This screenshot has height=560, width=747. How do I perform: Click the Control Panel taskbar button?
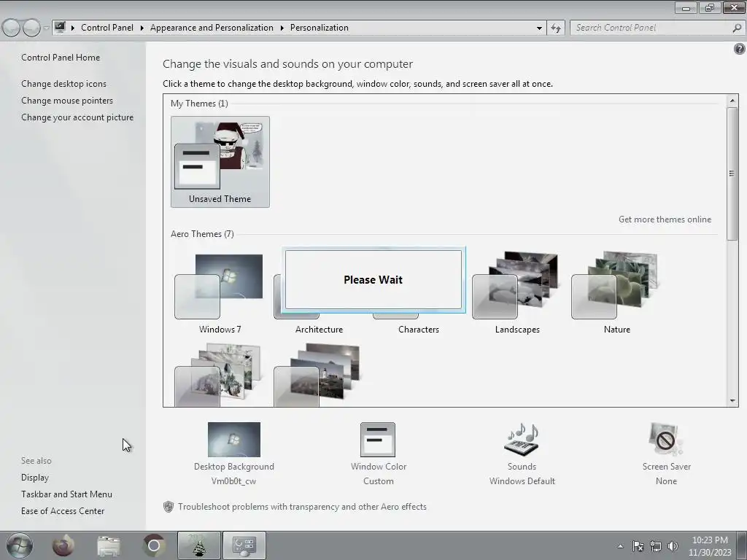(244, 545)
